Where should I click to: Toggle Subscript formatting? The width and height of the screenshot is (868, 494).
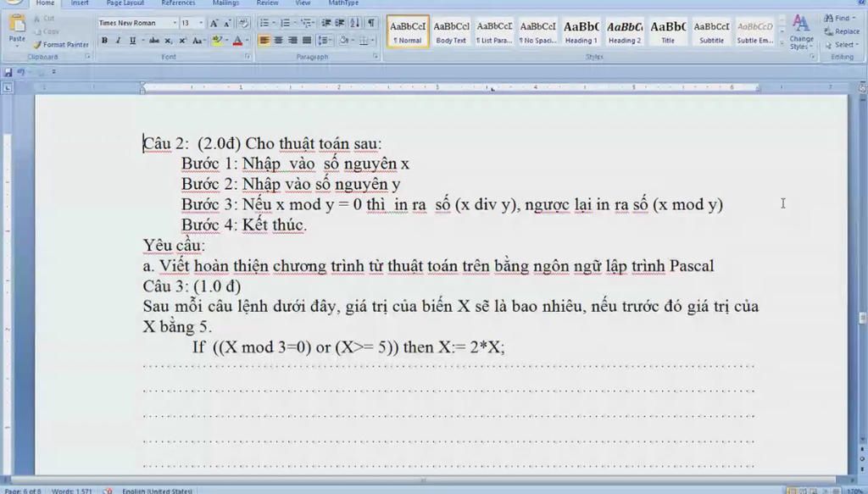click(169, 41)
